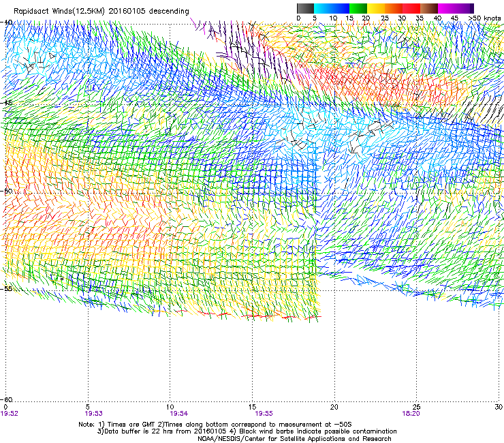504x443 pixels.
Task: Click the '35' color scale label
Action: tap(420, 18)
